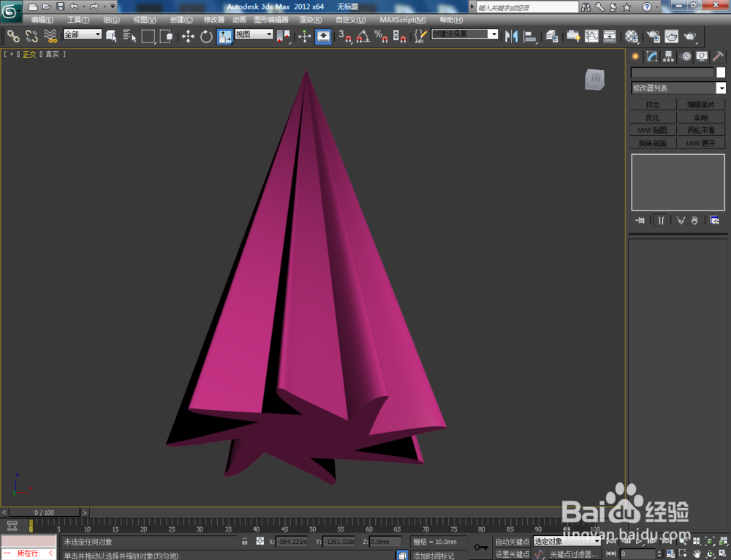The height and width of the screenshot is (560, 731).
Task: Switch to the Utilities hammer tab
Action: coord(719,56)
